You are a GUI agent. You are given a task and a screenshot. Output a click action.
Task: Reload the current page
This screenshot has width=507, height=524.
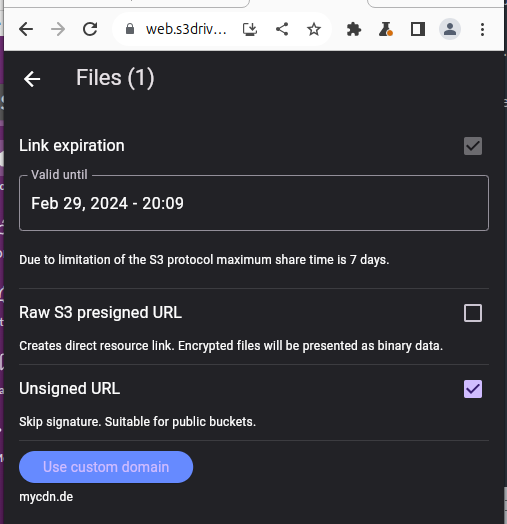pos(90,29)
